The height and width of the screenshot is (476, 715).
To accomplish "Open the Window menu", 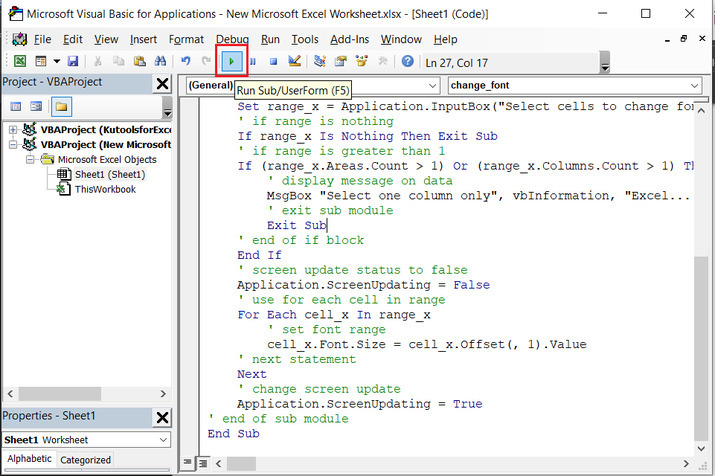I will click(x=401, y=40).
